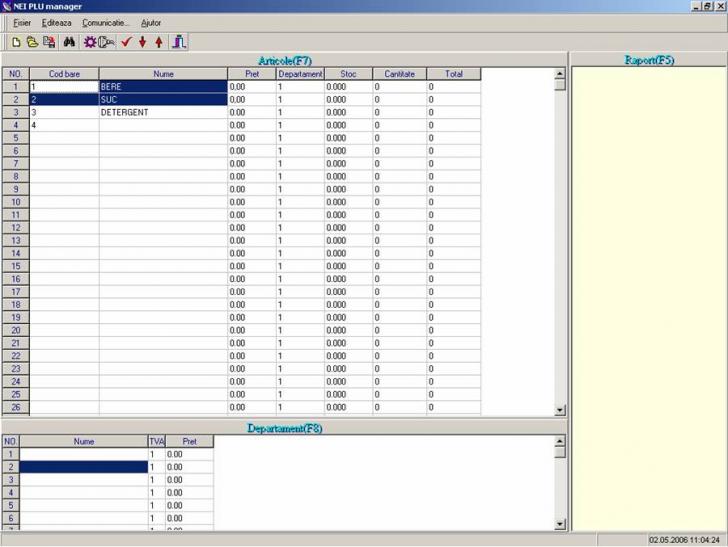This screenshot has width=728, height=547.
Task: Click the red down arrow icon
Action: pos(142,42)
